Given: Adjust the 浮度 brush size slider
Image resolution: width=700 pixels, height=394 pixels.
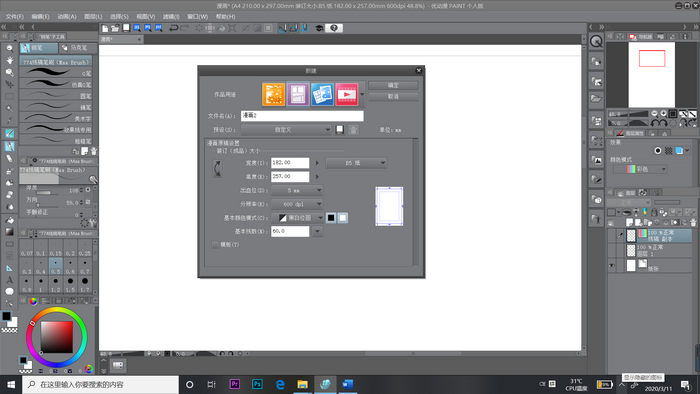Looking at the screenshot, I should tap(47, 193).
